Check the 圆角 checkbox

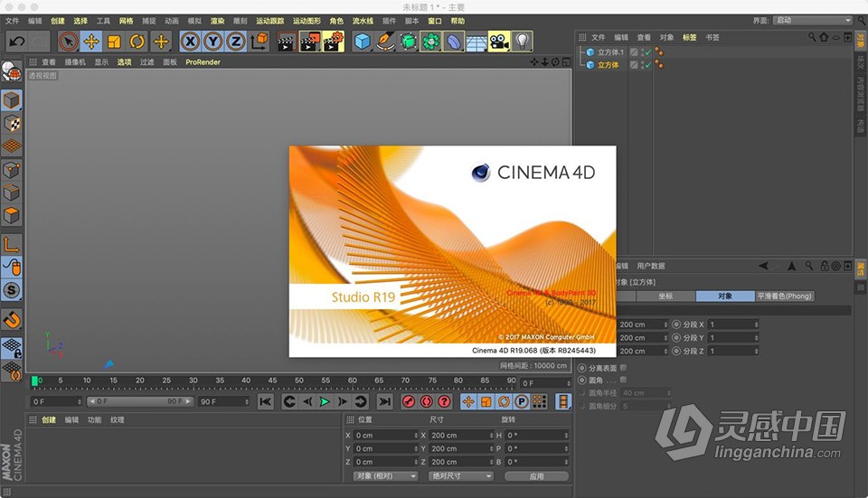click(623, 380)
